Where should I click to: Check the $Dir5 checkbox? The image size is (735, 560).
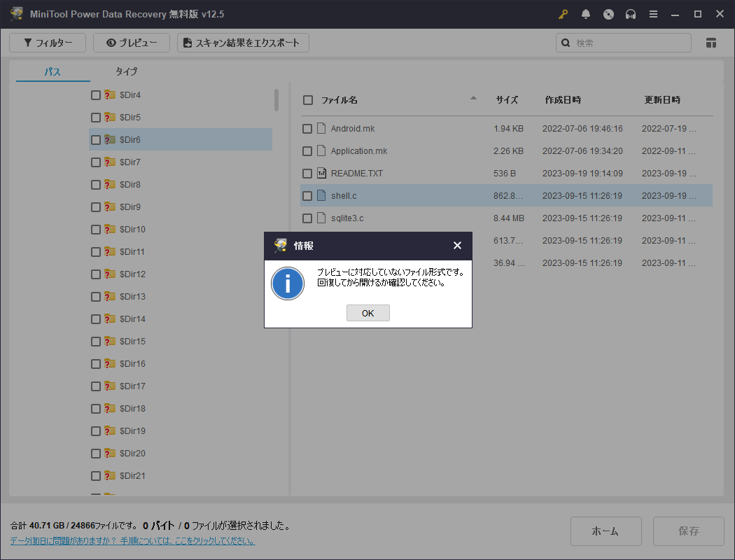96,118
